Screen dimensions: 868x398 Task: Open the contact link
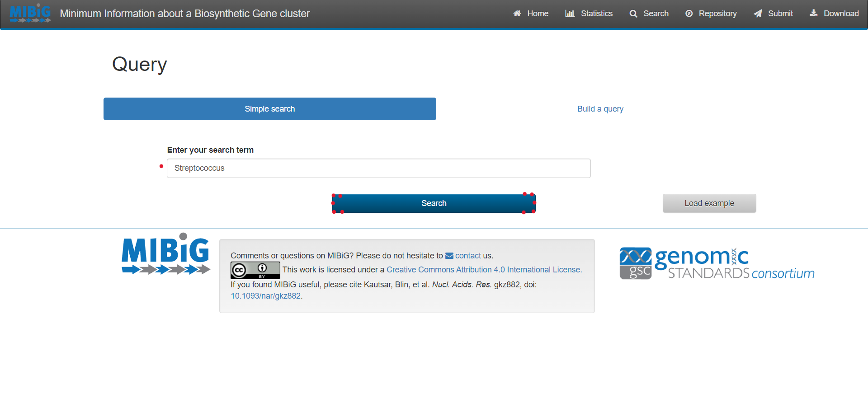(468, 256)
